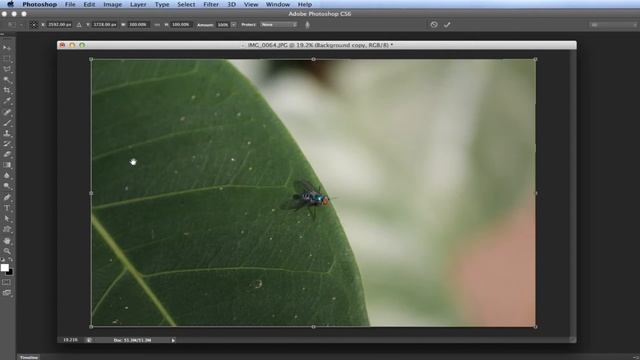Open the Apple menu
The image size is (640, 360).
10,4
